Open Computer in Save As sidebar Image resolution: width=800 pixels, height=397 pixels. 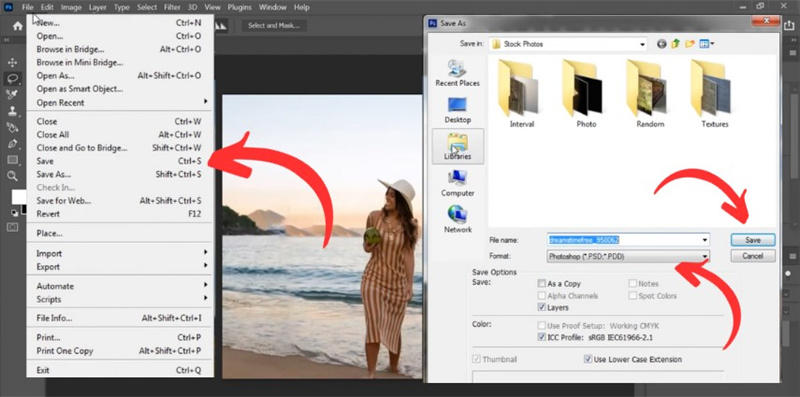click(x=458, y=183)
